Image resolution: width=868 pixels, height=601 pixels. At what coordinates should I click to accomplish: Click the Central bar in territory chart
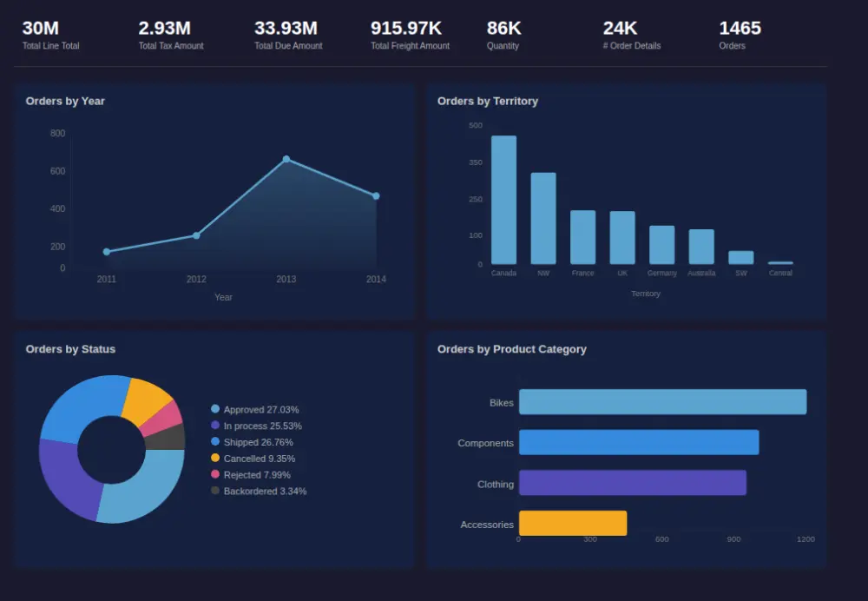tap(780, 263)
